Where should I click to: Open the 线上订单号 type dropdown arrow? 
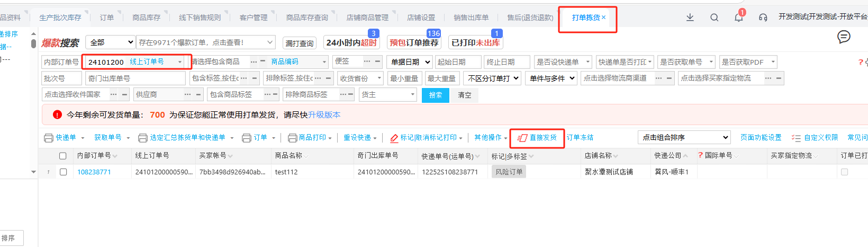180,62
